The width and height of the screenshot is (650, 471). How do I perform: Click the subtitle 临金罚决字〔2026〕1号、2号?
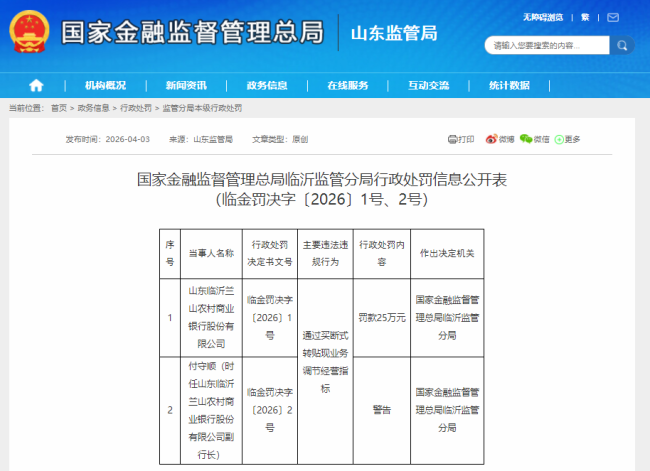(x=322, y=199)
